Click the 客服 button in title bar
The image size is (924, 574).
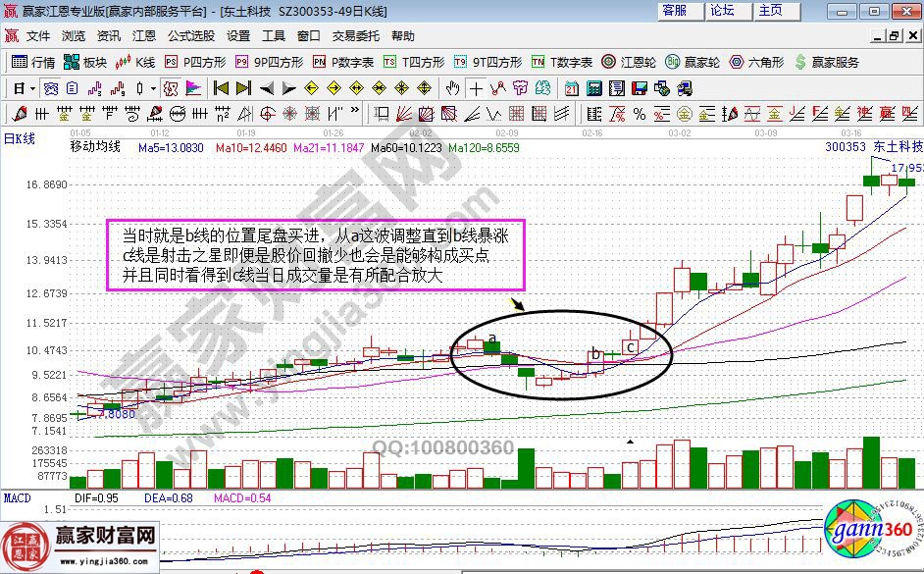tap(674, 10)
